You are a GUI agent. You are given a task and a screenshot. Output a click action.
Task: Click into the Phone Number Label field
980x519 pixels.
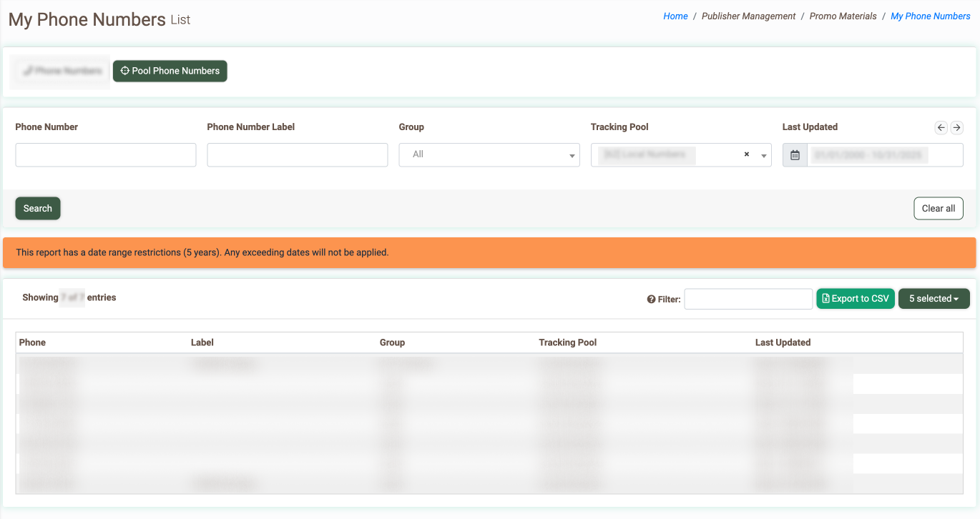pyautogui.click(x=298, y=155)
